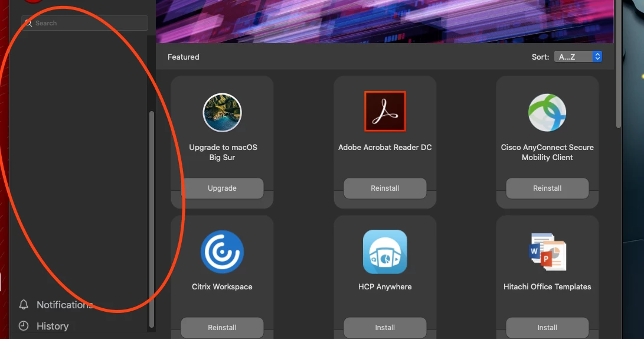Click 'Hitachi Office Templates' title text
644x339 pixels.
click(x=547, y=287)
